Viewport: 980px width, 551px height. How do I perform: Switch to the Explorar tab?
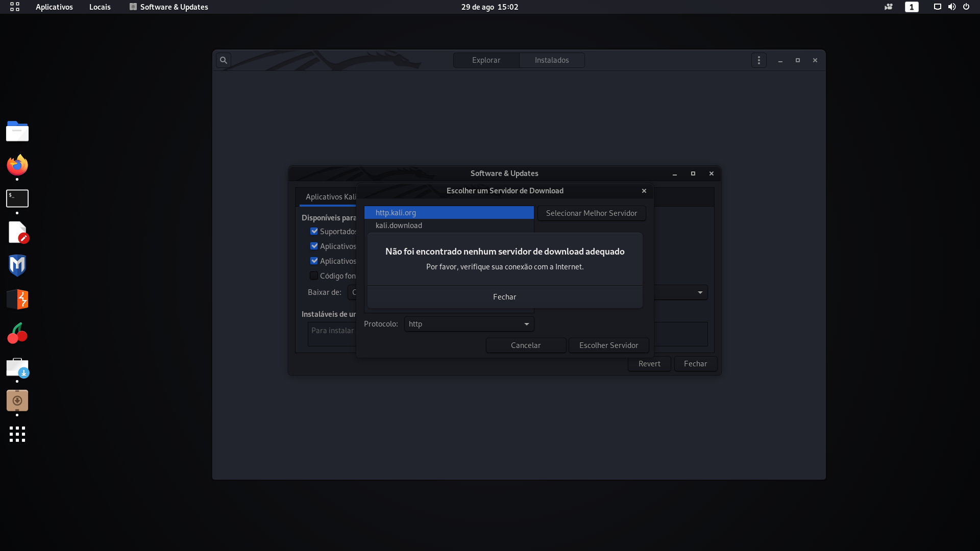click(486, 60)
